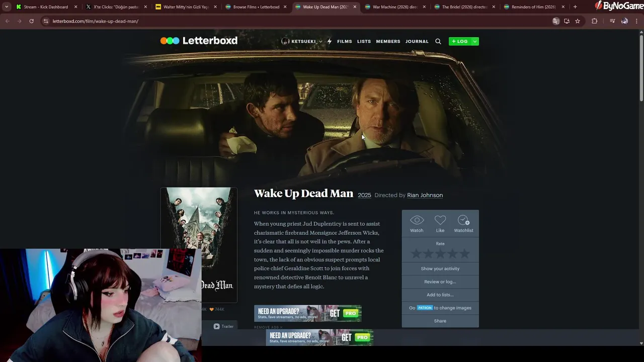Click the browser address bar URL
Screen dimensions: 644x362
(x=95, y=21)
